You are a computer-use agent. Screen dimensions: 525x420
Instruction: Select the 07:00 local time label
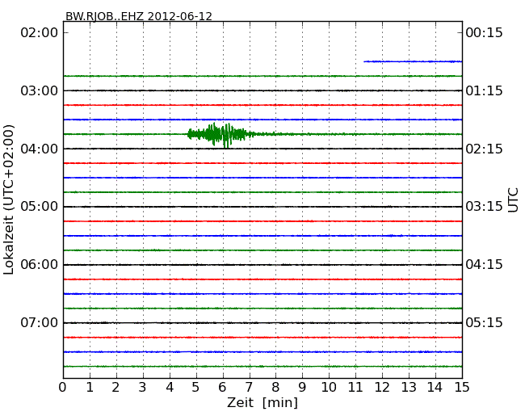pos(40,323)
